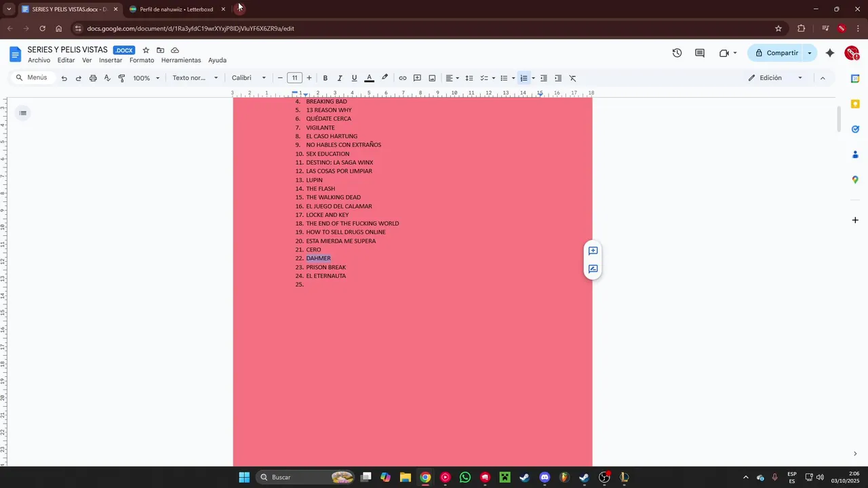The image size is (868, 488).
Task: Click the checklist icon in toolbar
Action: pyautogui.click(x=484, y=78)
